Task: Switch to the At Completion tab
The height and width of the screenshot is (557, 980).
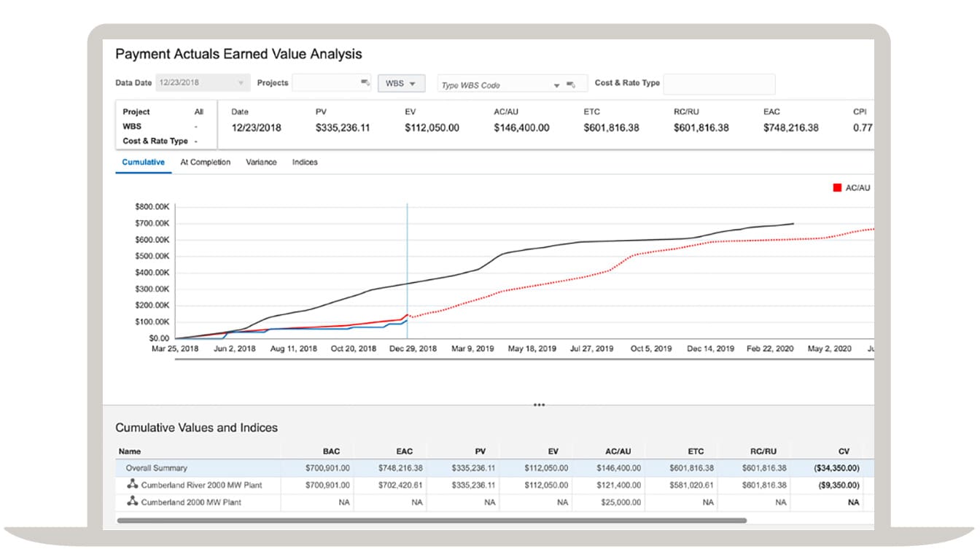Action: pyautogui.click(x=205, y=162)
